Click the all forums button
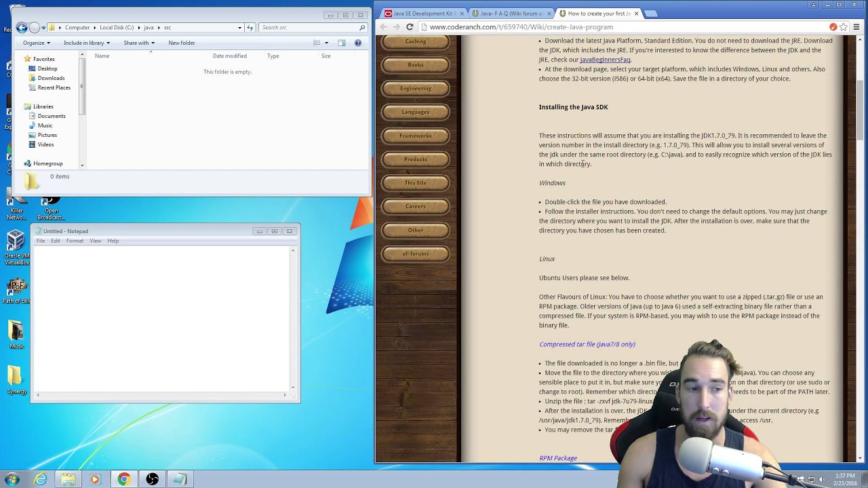The image size is (868, 488). [x=416, y=254]
